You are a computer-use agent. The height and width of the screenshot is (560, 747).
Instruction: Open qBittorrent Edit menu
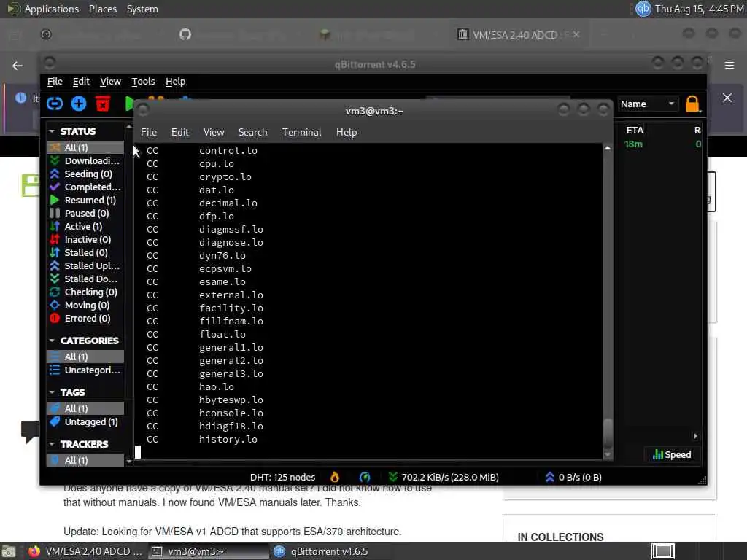(x=81, y=82)
